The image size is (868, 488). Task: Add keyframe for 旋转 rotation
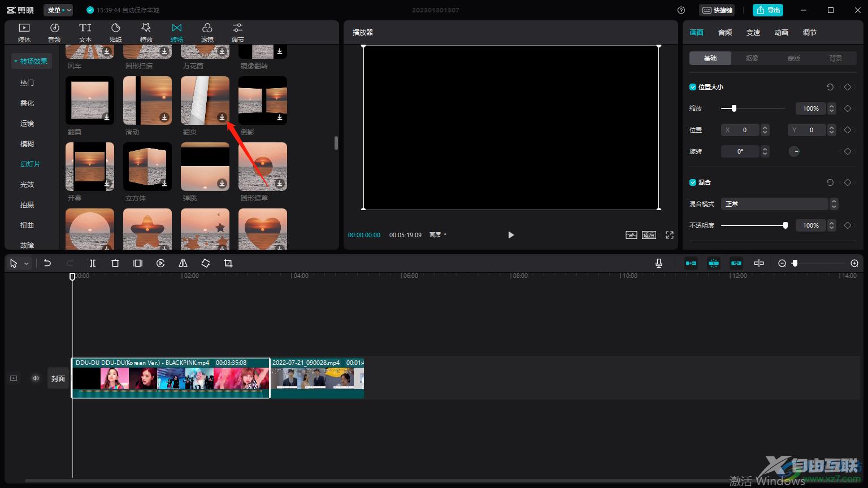click(x=848, y=151)
